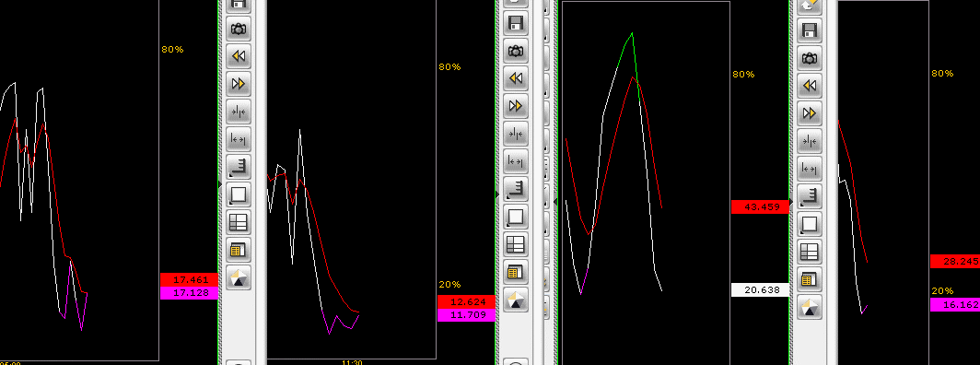Screen dimensions: 980x365
Task: Click compress-axis icon in toolbar next to the 11.709 label
Action: [515, 133]
